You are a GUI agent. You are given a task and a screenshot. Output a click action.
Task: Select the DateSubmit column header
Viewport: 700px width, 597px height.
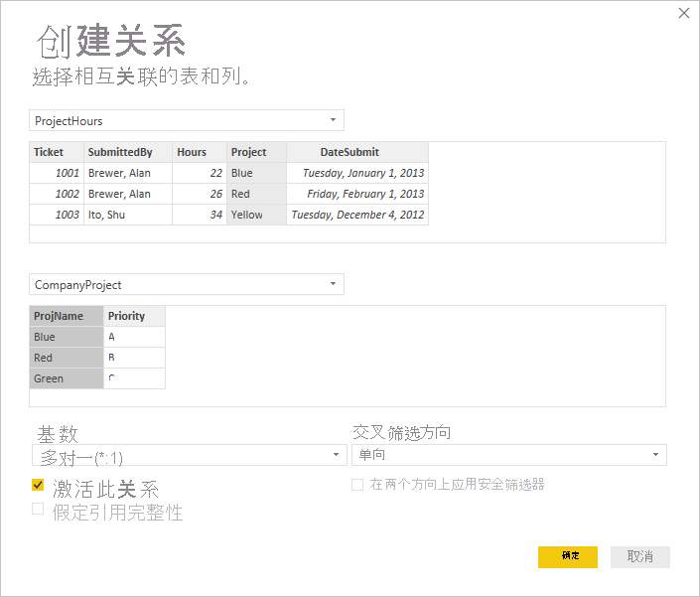pyautogui.click(x=356, y=152)
